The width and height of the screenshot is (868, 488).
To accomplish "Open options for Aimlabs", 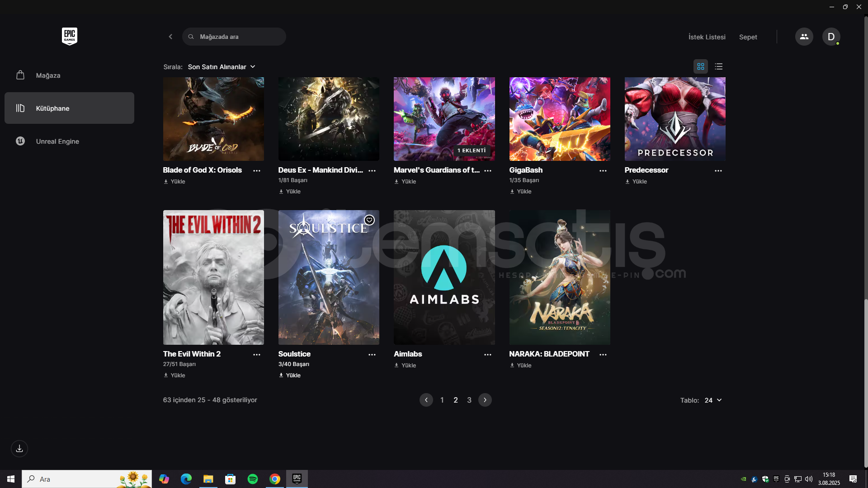I will (x=488, y=355).
